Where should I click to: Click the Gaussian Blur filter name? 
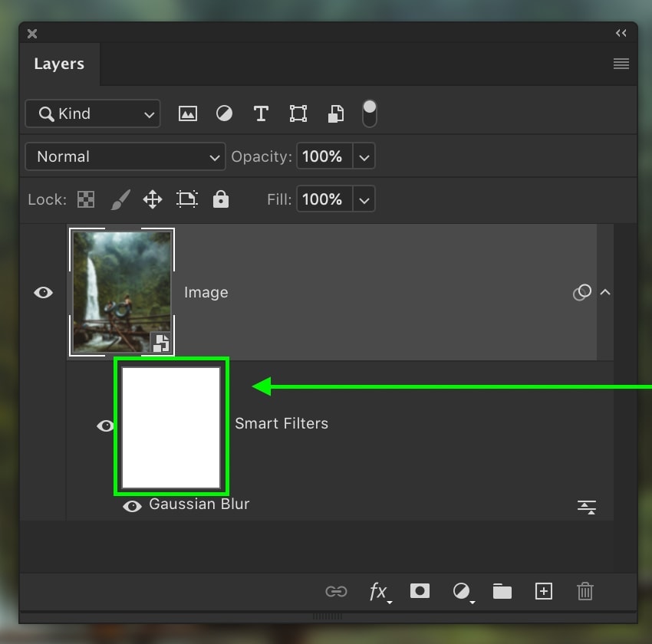(199, 504)
